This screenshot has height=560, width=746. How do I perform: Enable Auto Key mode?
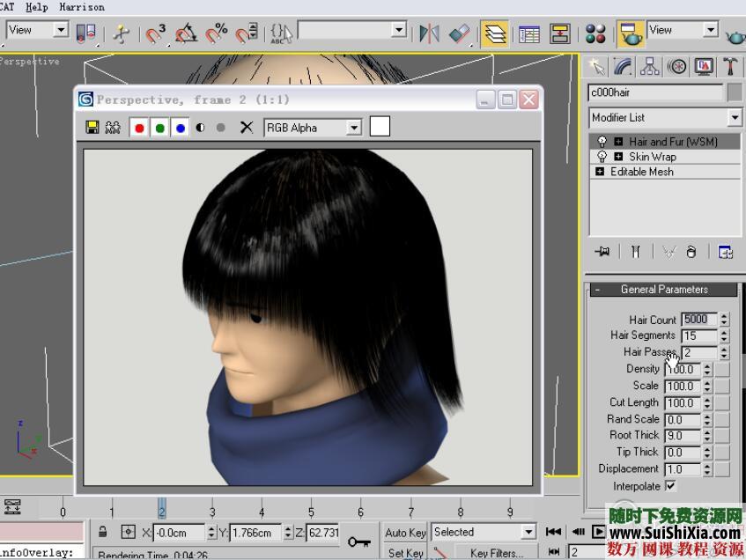(404, 532)
